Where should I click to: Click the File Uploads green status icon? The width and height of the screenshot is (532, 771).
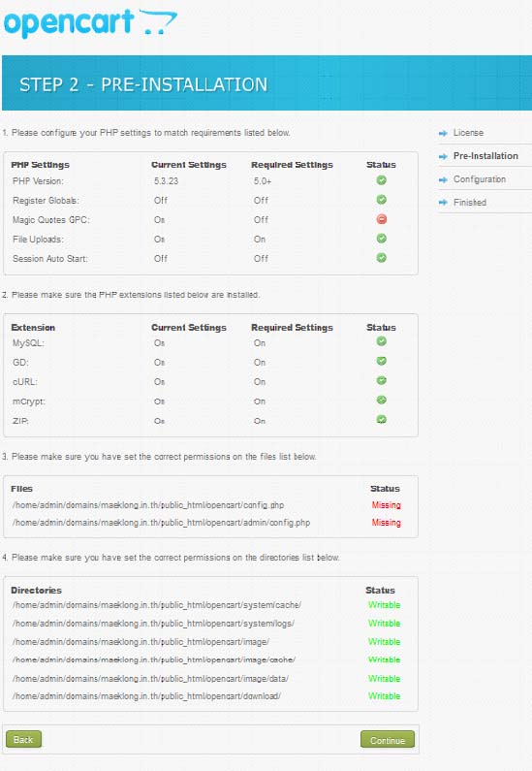(381, 239)
